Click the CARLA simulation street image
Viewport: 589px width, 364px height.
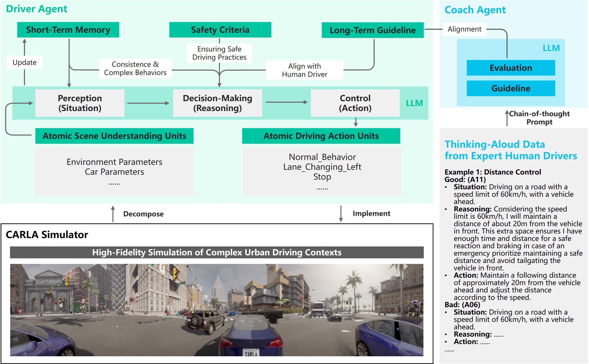pos(217,310)
